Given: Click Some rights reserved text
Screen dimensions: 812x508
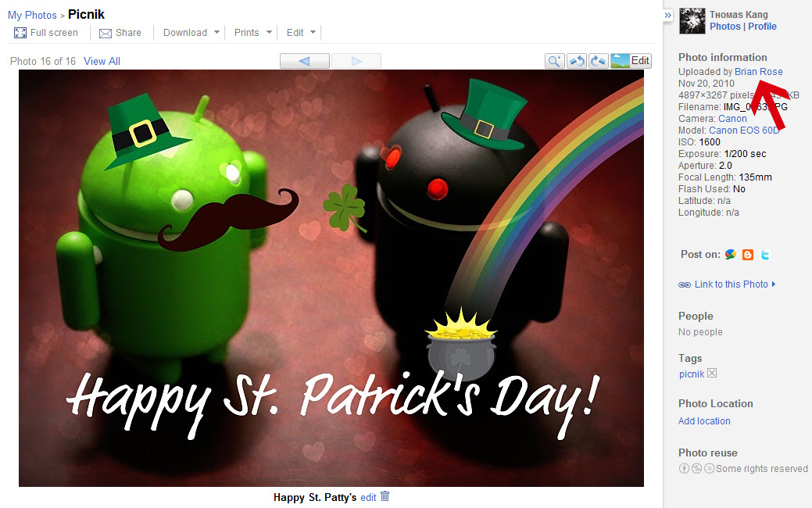Looking at the screenshot, I should tap(762, 469).
